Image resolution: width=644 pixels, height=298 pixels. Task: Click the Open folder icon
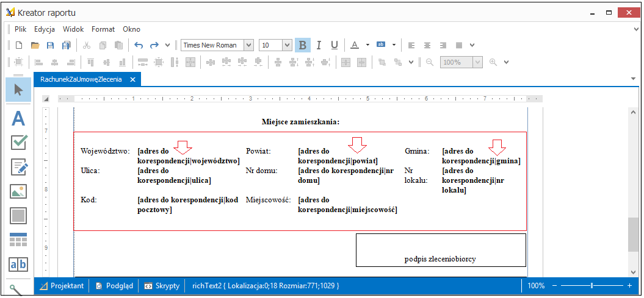point(35,45)
